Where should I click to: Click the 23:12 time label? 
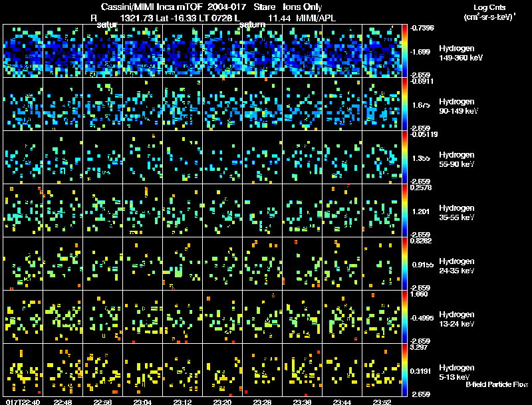pyautogui.click(x=182, y=402)
